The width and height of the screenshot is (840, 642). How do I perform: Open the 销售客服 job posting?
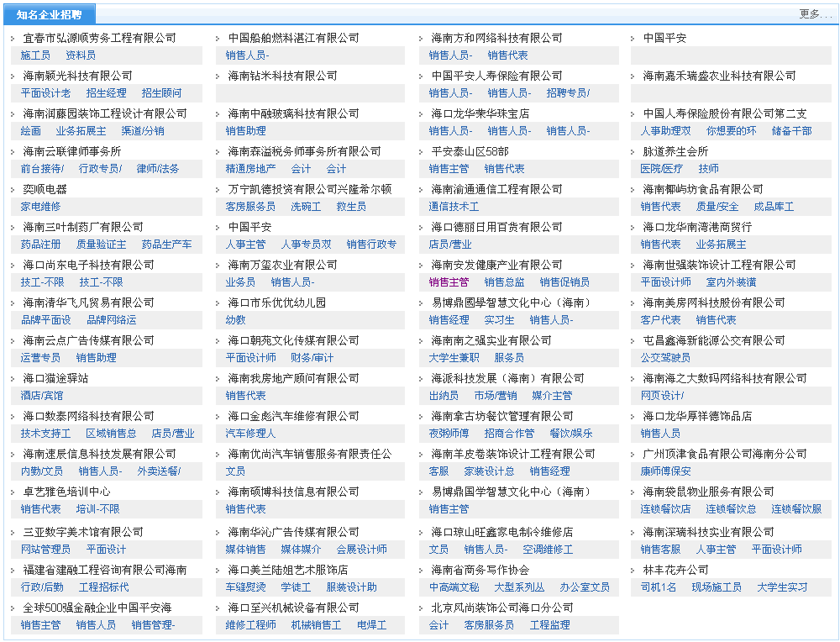[660, 550]
